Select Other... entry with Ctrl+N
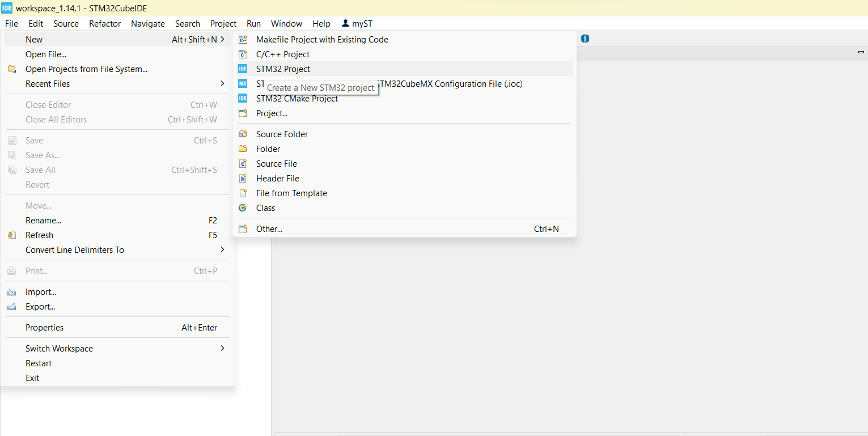Image resolution: width=868 pixels, height=436 pixels. pyautogui.click(x=404, y=229)
